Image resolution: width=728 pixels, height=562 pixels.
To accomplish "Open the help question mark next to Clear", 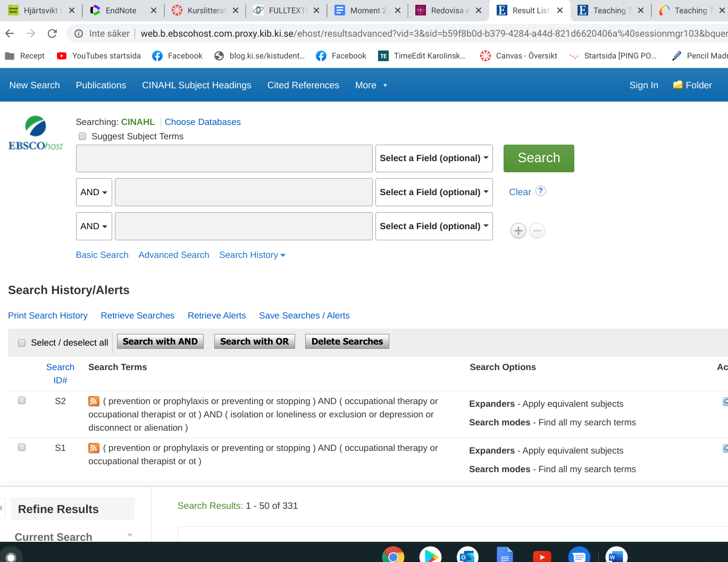I will coord(540,191).
